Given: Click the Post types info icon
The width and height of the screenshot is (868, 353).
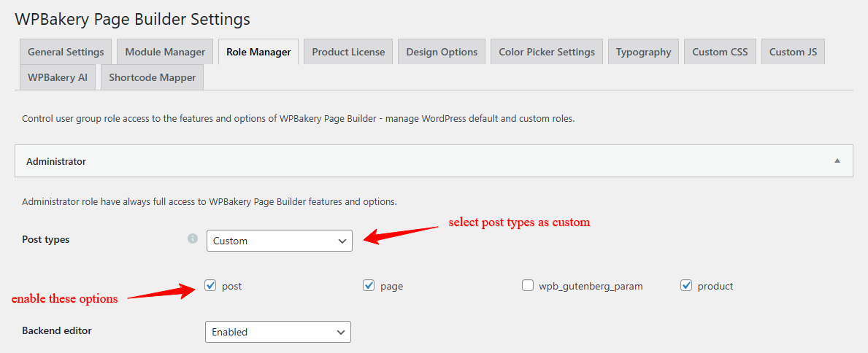Looking at the screenshot, I should coord(193,238).
